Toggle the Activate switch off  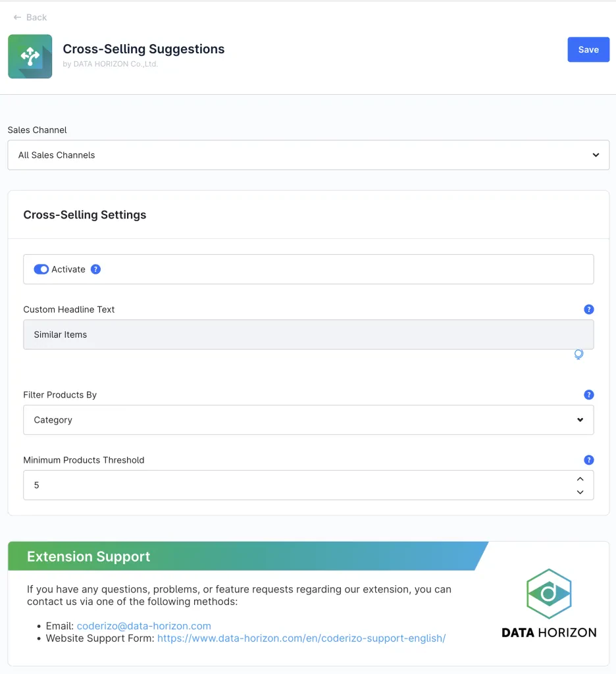[41, 269]
